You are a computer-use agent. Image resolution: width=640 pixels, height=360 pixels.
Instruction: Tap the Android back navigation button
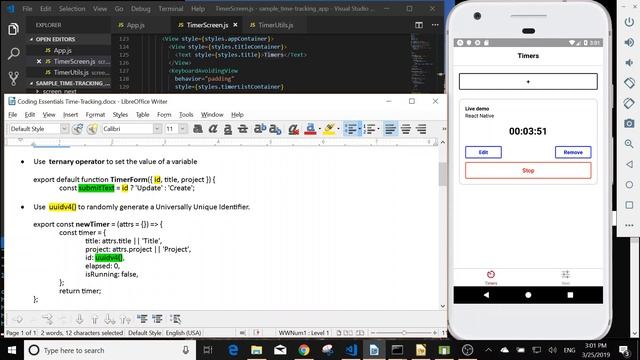pyautogui.click(x=486, y=295)
